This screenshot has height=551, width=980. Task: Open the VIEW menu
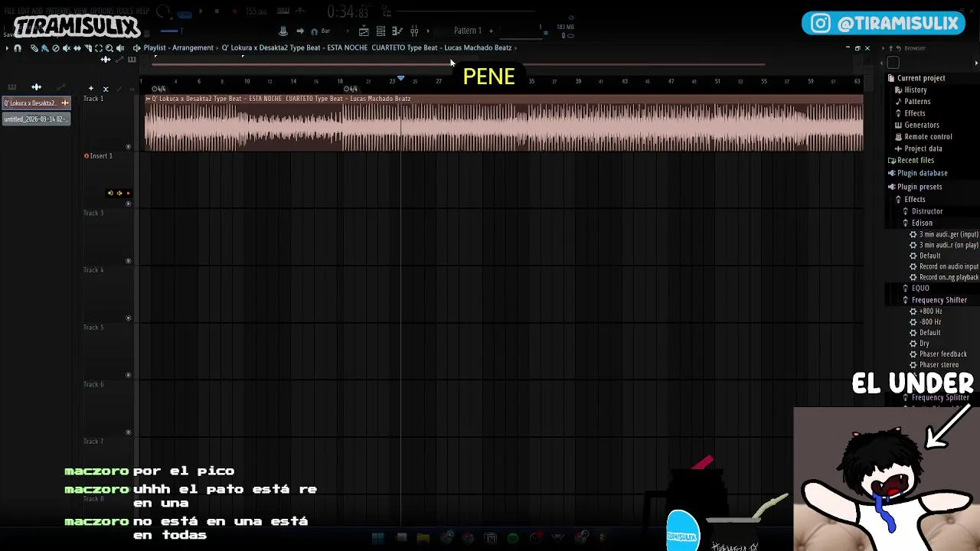pos(81,11)
